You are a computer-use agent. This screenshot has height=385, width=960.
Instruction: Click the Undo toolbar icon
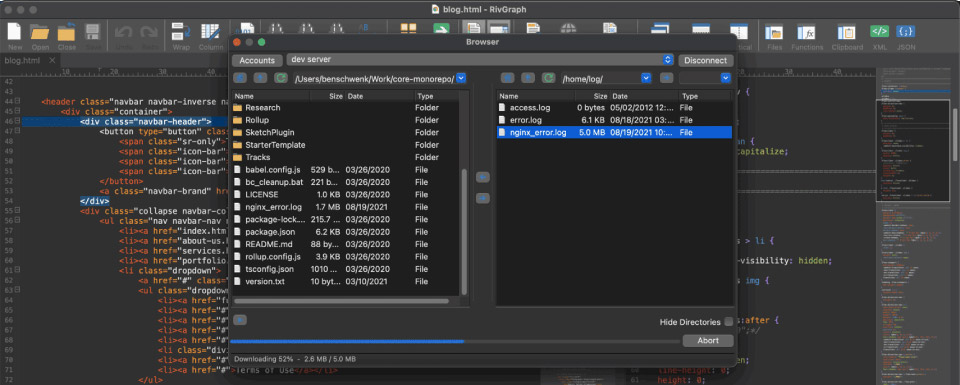pyautogui.click(x=123, y=32)
